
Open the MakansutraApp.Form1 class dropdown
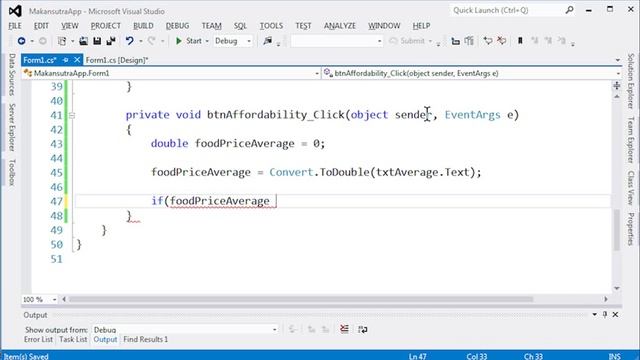click(171, 73)
